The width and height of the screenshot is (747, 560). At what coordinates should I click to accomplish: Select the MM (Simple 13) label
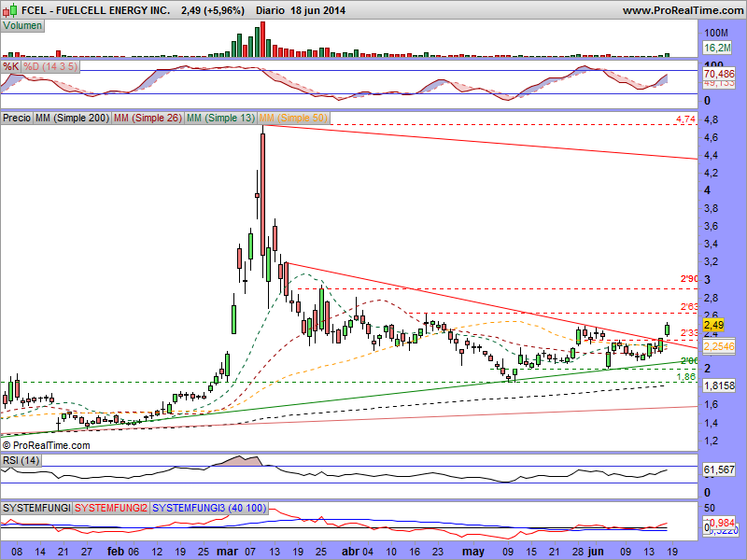[x=220, y=118]
